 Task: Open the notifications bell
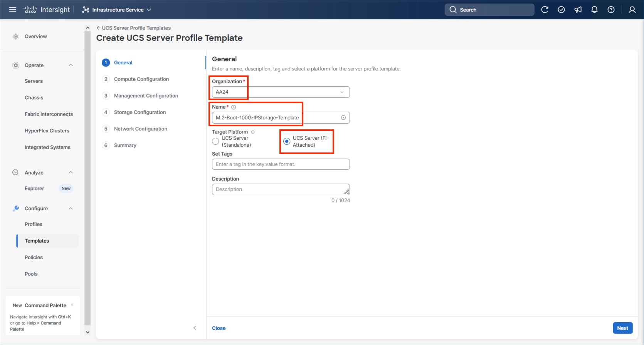(x=594, y=10)
